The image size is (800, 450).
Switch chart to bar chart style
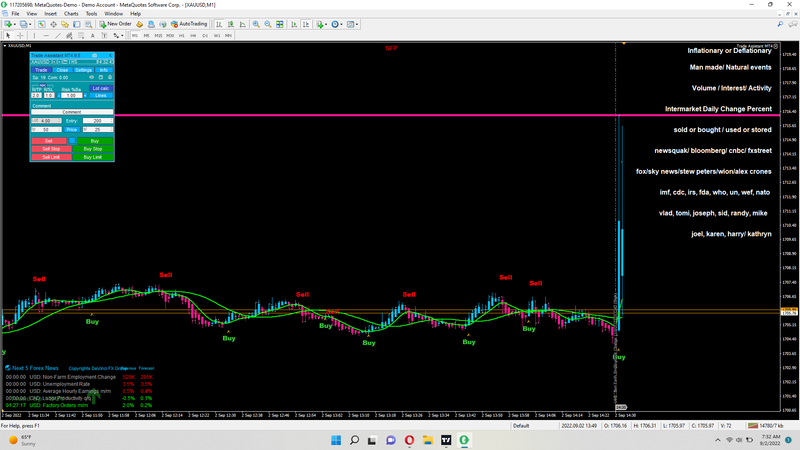[219, 24]
